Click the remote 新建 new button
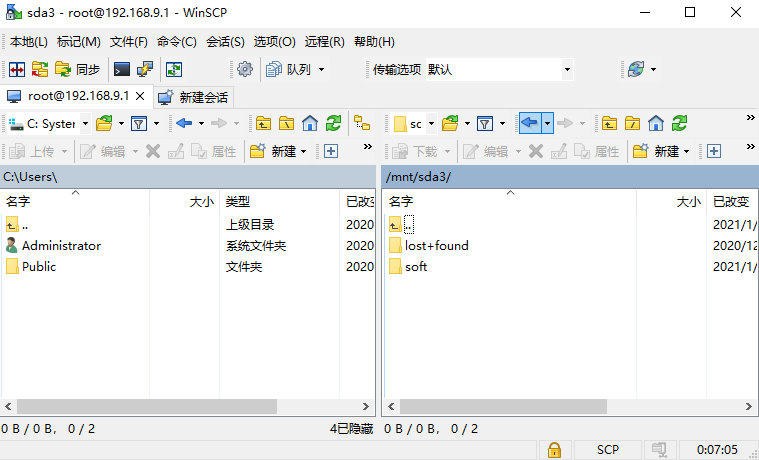Viewport: 759px width, 460px height. [x=662, y=152]
